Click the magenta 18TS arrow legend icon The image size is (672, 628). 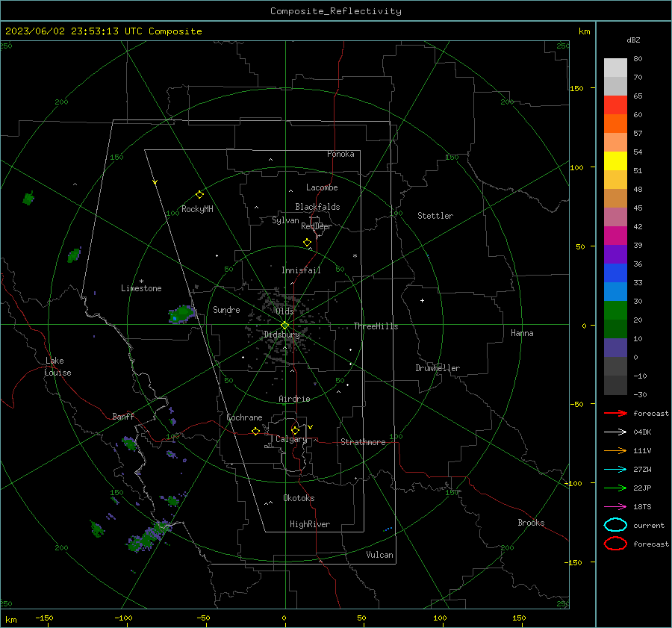(x=615, y=507)
